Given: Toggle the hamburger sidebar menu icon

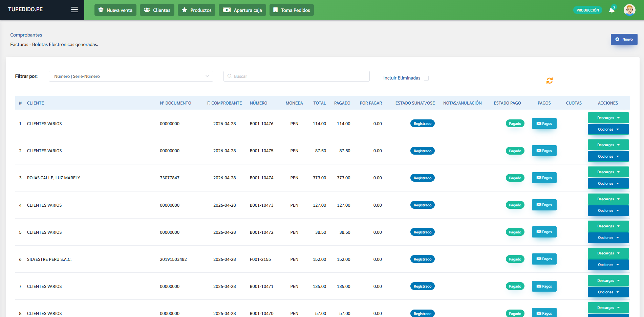Looking at the screenshot, I should coord(74,10).
